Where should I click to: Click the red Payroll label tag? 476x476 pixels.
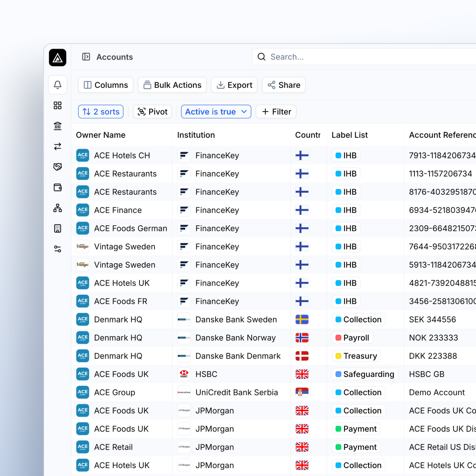click(x=352, y=338)
